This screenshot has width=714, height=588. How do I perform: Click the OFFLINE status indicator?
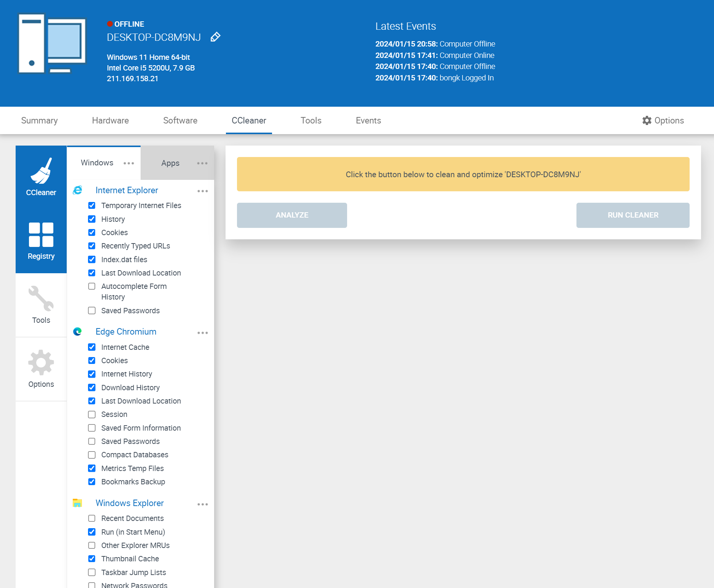click(126, 24)
